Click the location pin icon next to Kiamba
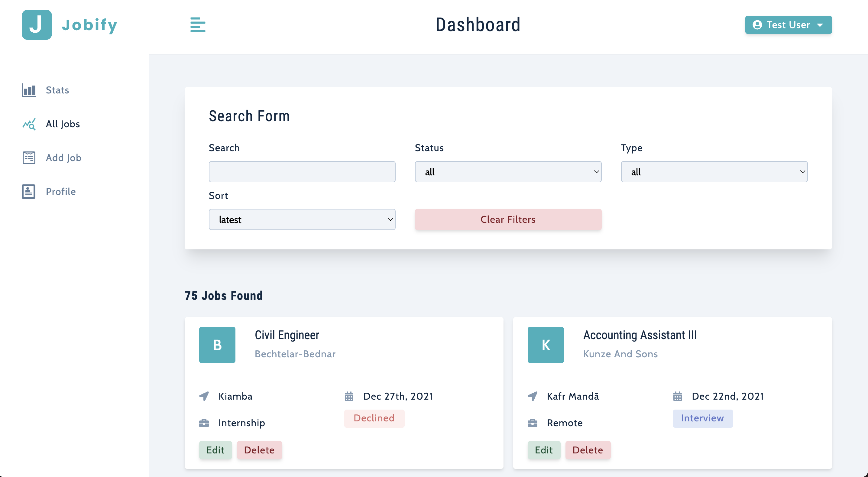The image size is (868, 477). coord(204,396)
